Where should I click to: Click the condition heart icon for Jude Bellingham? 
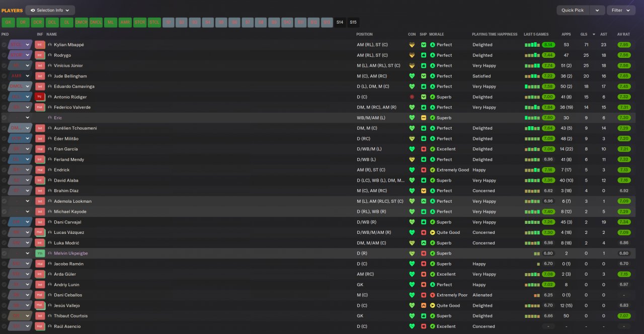point(412,76)
